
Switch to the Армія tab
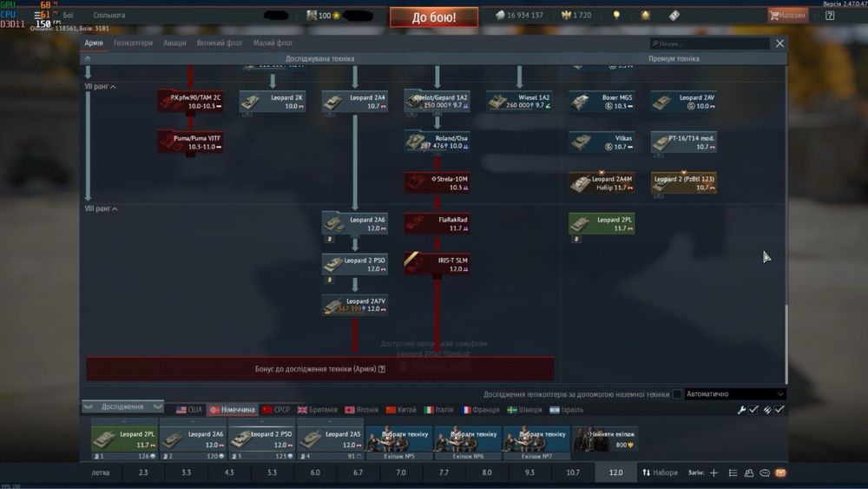[x=94, y=43]
